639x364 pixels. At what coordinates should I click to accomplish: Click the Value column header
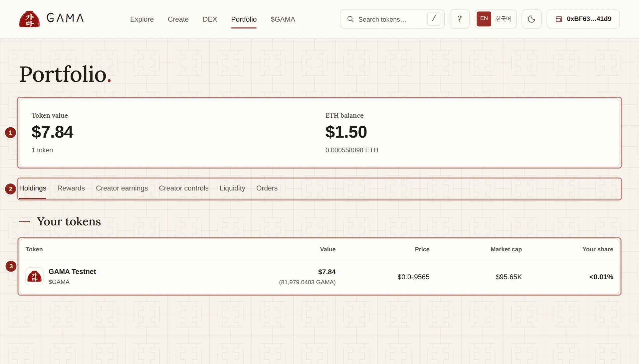[x=327, y=249]
